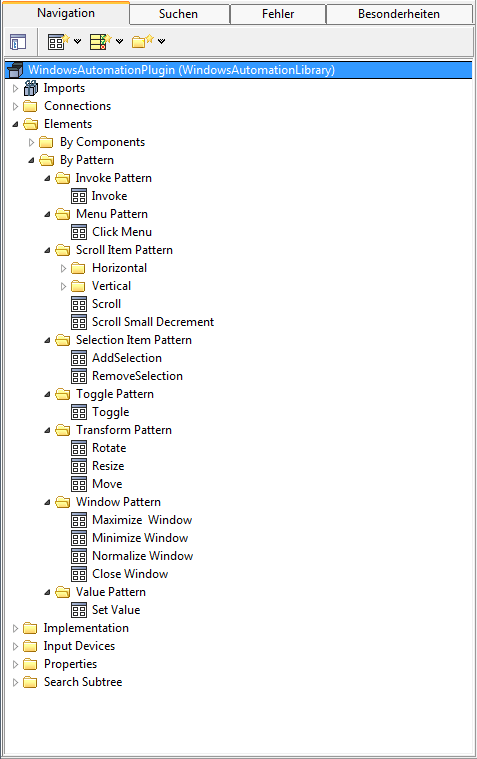Select the Scroll Small Decrement item
The width and height of the screenshot is (477, 759).
(153, 322)
